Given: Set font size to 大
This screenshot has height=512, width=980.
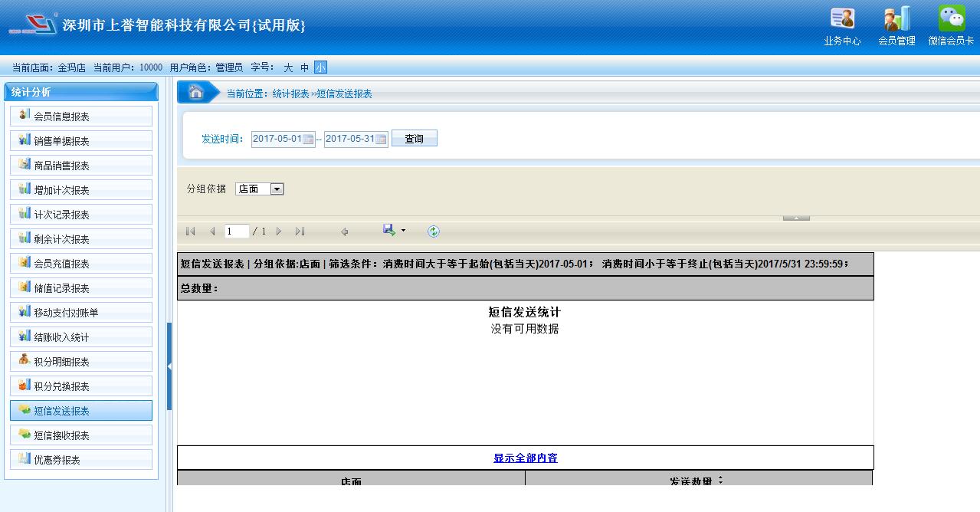Looking at the screenshot, I should [x=288, y=67].
